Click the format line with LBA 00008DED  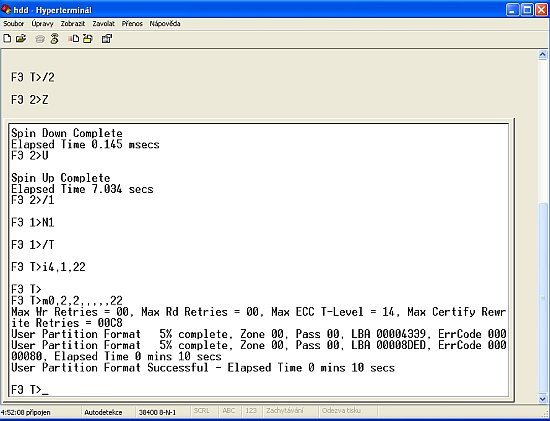coord(259,345)
